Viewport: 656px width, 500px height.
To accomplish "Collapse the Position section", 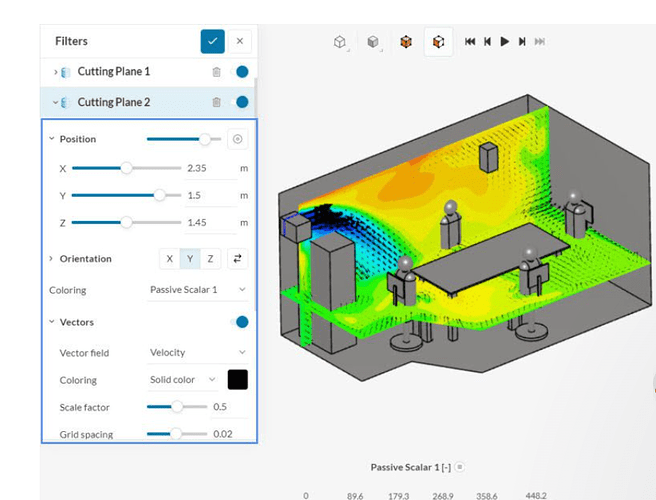I will [x=51, y=138].
